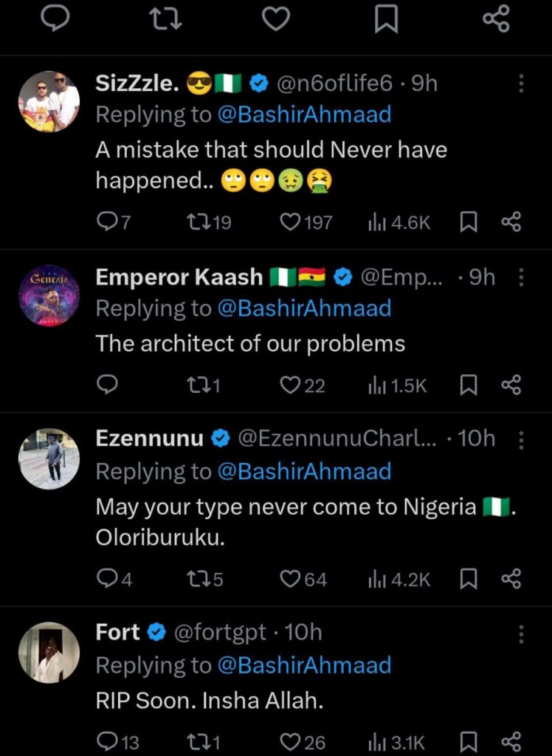Screen dimensions: 552x756
Task: View analytics for SizZzle's 4.6K views
Action: [x=398, y=221]
